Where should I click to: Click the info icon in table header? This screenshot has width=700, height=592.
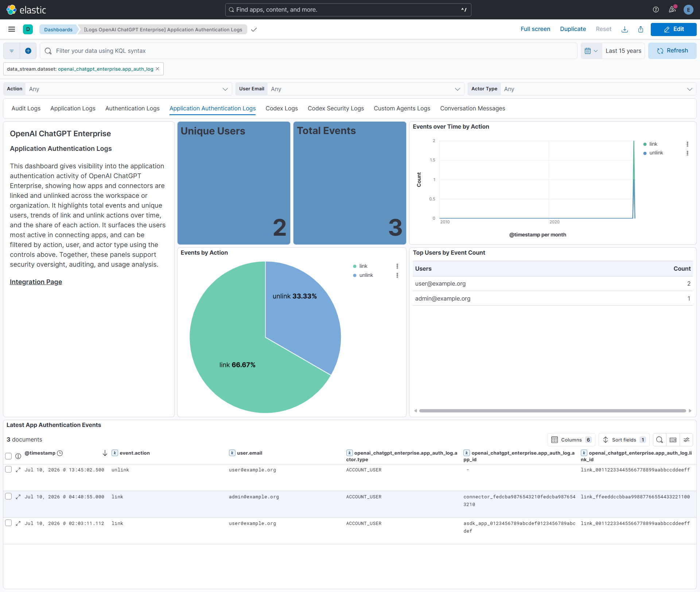(x=18, y=456)
